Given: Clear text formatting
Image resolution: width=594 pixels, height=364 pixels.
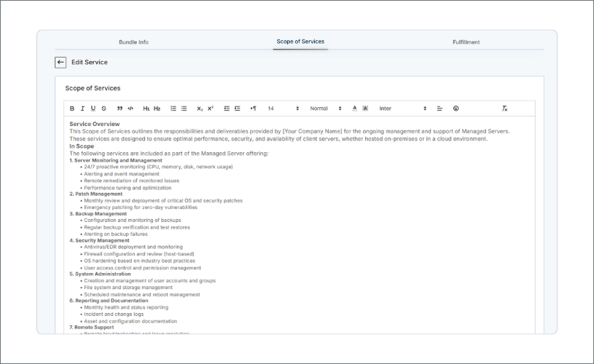Looking at the screenshot, I should click(x=504, y=108).
